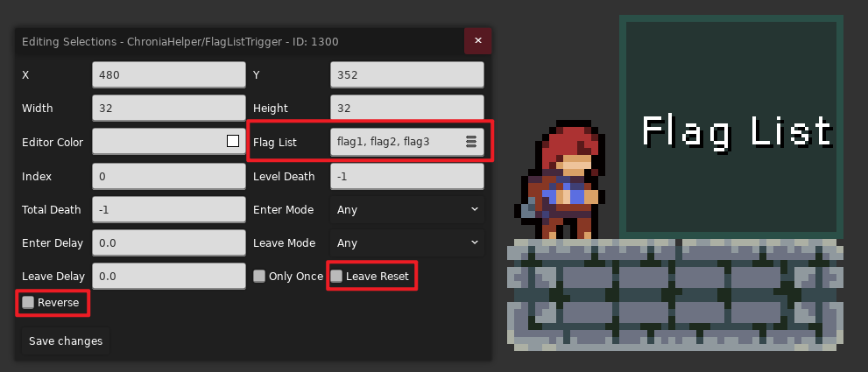Focus the Leave Delay field
Image resolution: width=868 pixels, height=372 pixels.
tap(169, 276)
